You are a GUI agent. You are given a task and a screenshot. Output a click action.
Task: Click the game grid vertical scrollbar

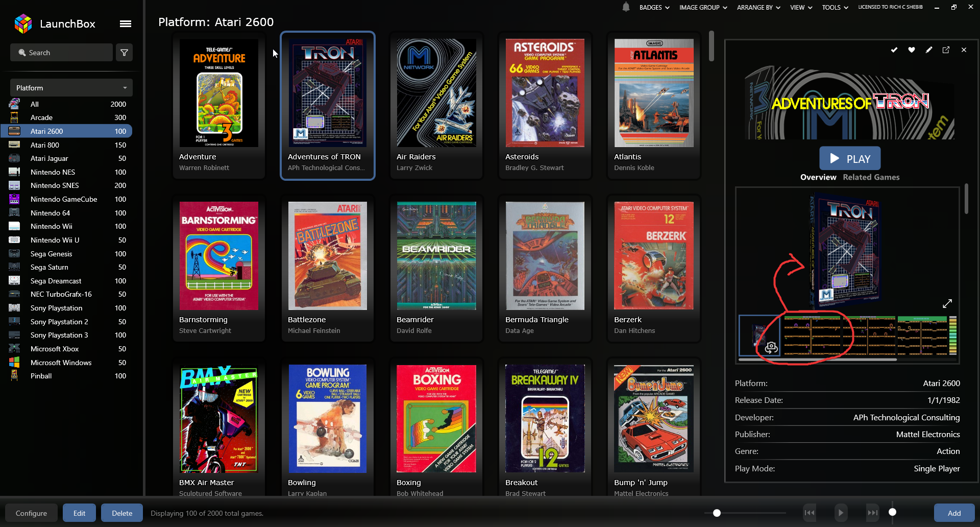tap(712, 46)
